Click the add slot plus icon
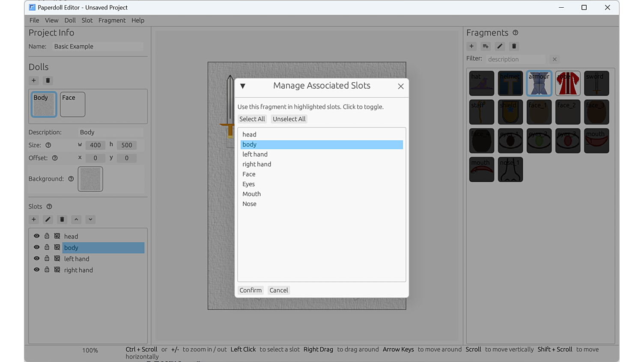The image size is (644, 362). pyautogui.click(x=34, y=220)
